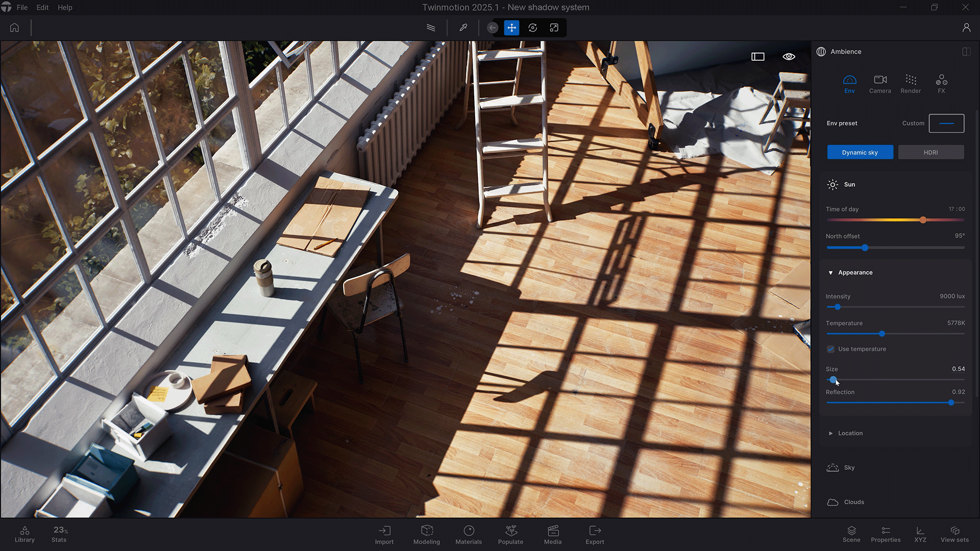This screenshot has height=551, width=980.
Task: Click the 95° north offset value
Action: coord(960,236)
